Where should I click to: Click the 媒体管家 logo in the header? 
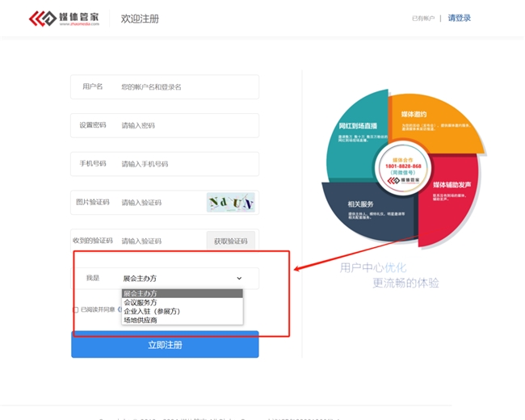[65, 18]
